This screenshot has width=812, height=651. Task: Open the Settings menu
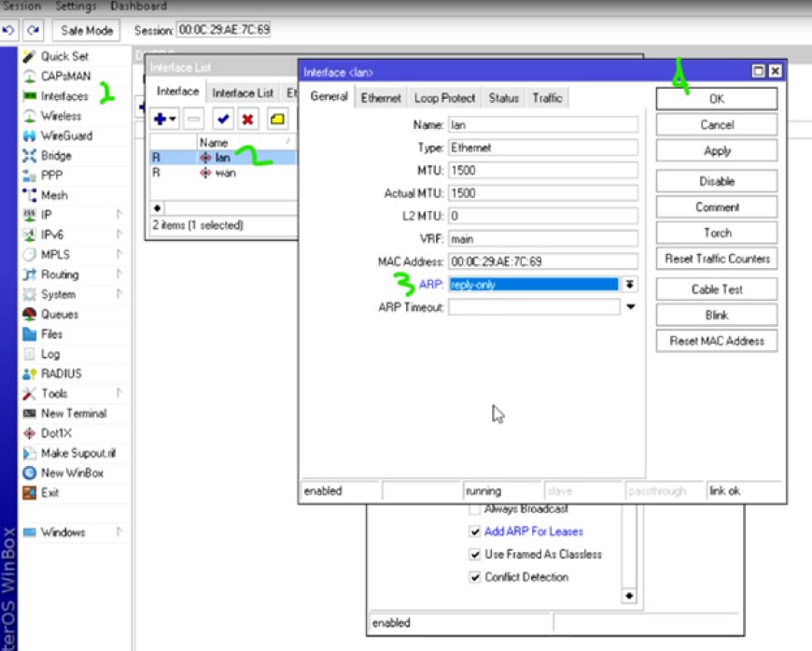(x=77, y=7)
